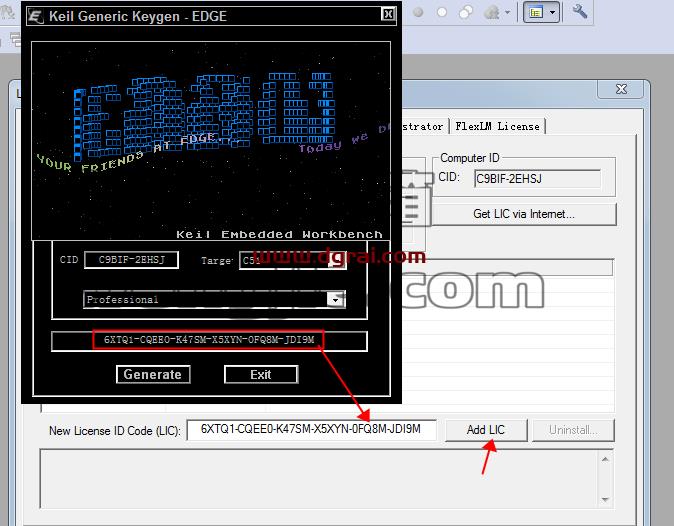Viewport: 674px width, 526px height.
Task: Click the wrench configuration icon in toolbar
Action: coord(579,11)
